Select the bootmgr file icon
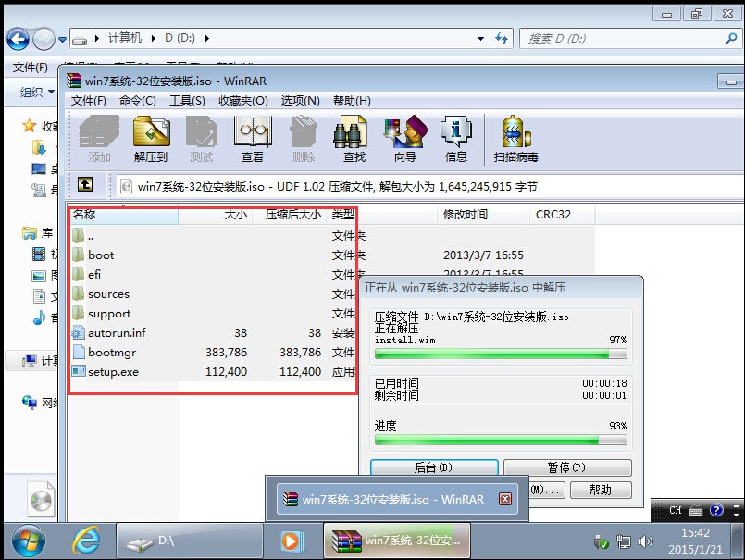 click(x=79, y=353)
